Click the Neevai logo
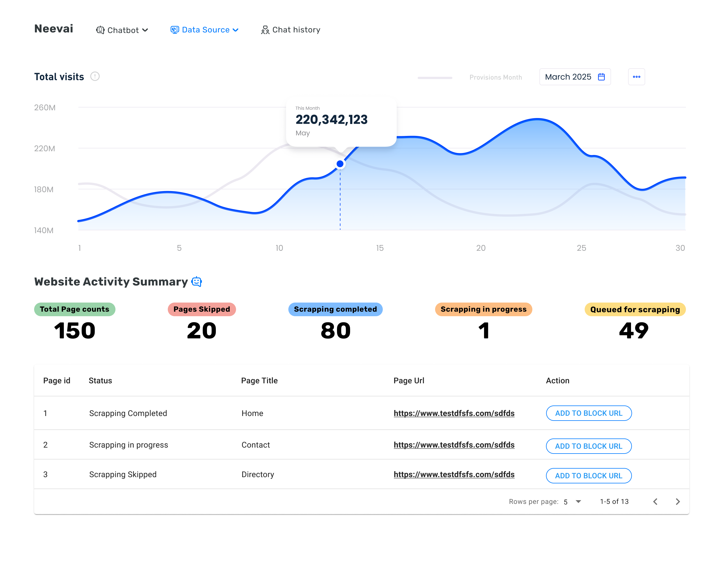The image size is (728, 567). point(54,29)
